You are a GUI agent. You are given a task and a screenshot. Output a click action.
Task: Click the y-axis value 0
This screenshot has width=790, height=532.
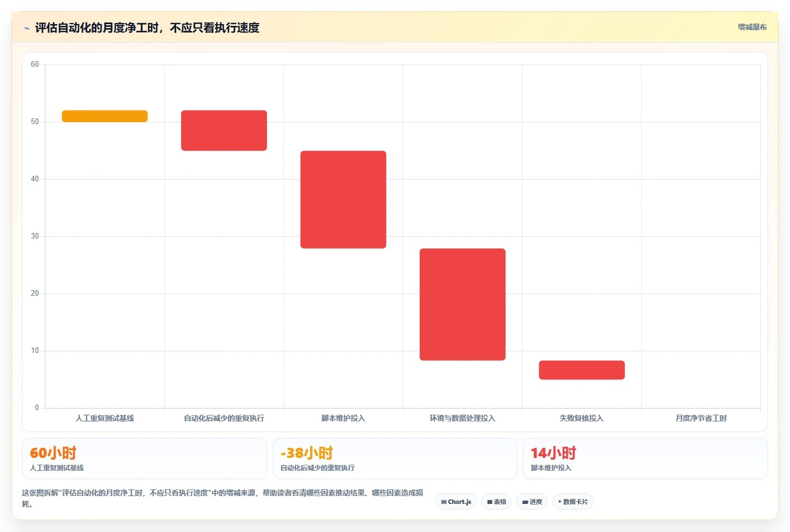coord(37,408)
